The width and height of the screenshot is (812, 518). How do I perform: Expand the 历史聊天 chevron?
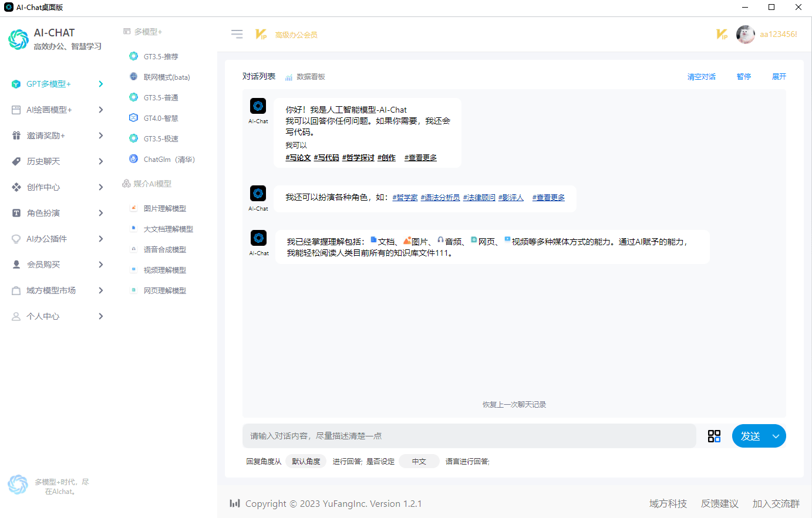101,161
